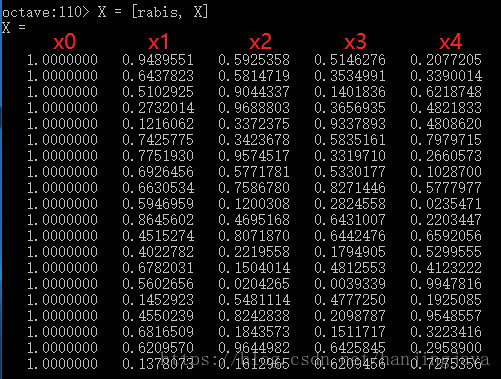
Task: Click the value 0.9337893
Action: [x=350, y=124]
